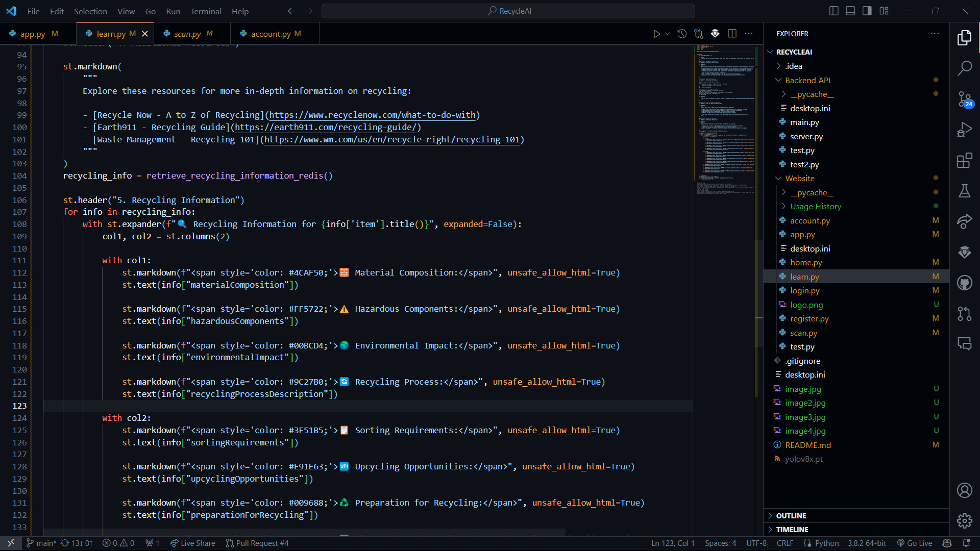Click Pull Request #4 in status bar
The width and height of the screenshot is (980, 551).
tap(257, 543)
